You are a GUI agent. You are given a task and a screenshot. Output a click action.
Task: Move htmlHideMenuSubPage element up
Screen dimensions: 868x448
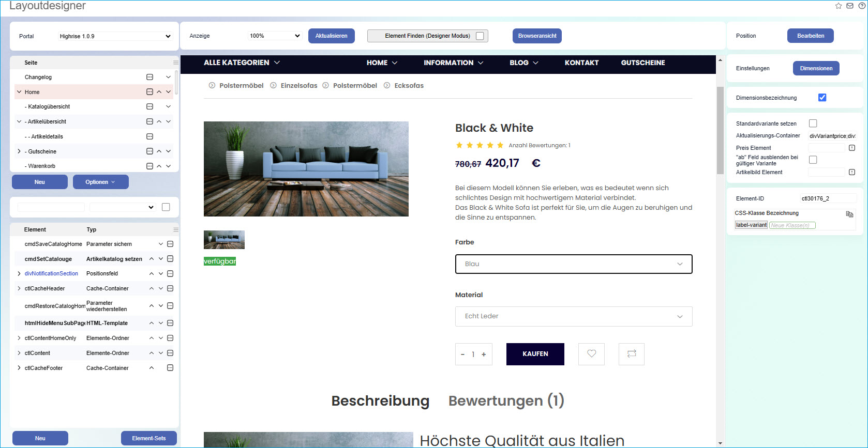tap(152, 323)
